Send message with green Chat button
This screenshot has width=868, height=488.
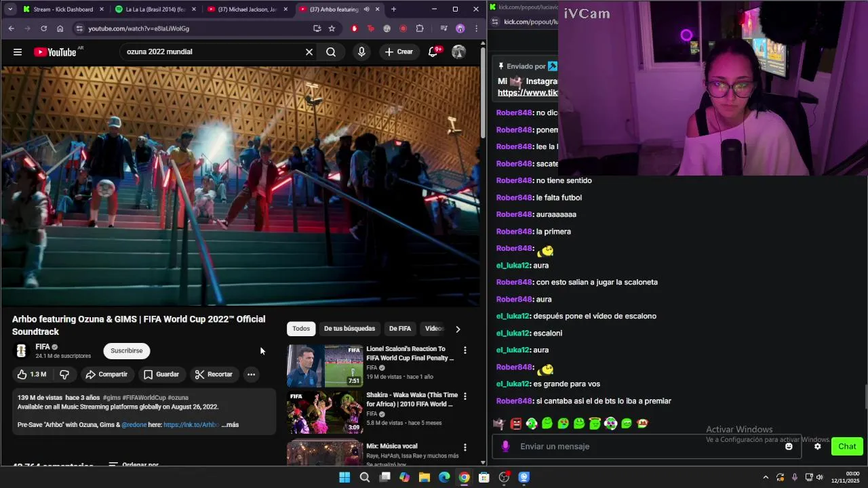[x=847, y=446]
